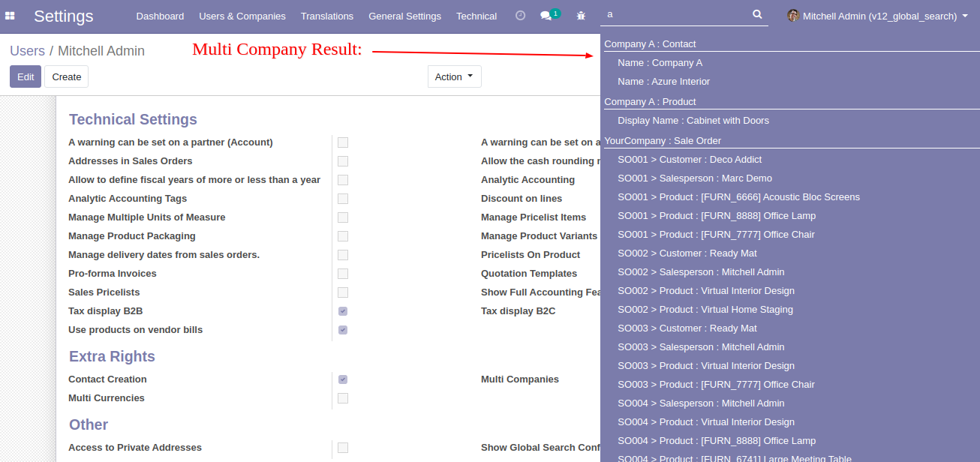Screen dimensions: 980x462
Task: Click Mitchell Admin's avatar picture
Action: [793, 16]
